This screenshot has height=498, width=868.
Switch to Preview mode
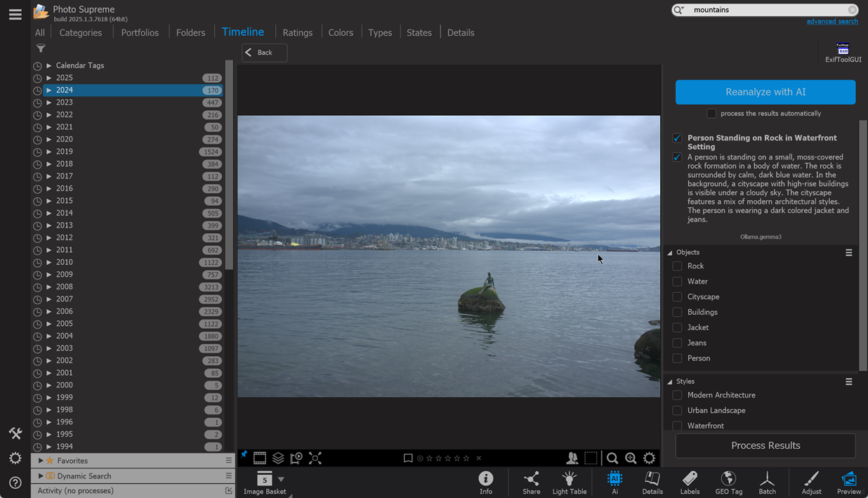point(848,483)
